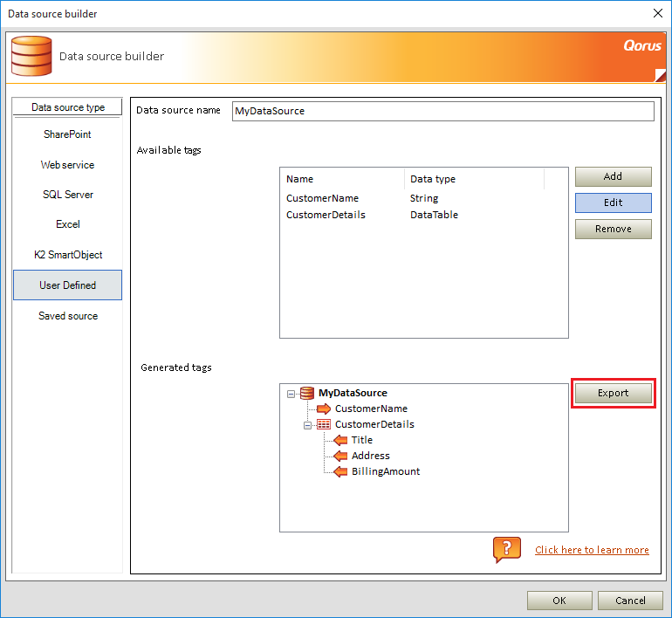Select User Defined data source type
The height and width of the screenshot is (618, 672).
click(67, 285)
